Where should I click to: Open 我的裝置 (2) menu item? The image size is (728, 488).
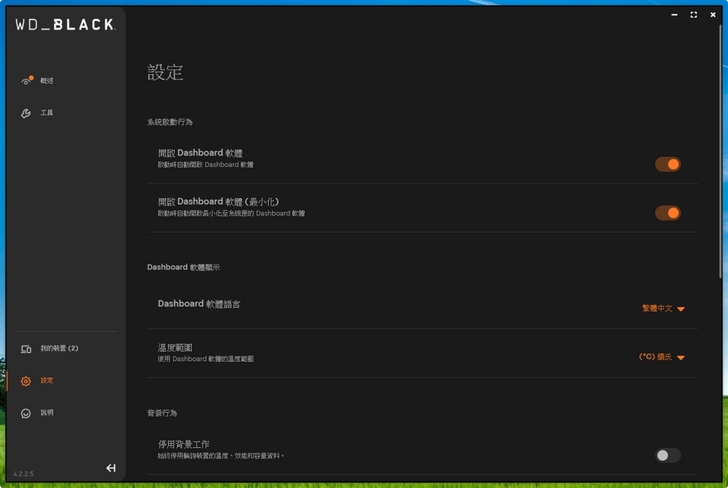(x=59, y=348)
